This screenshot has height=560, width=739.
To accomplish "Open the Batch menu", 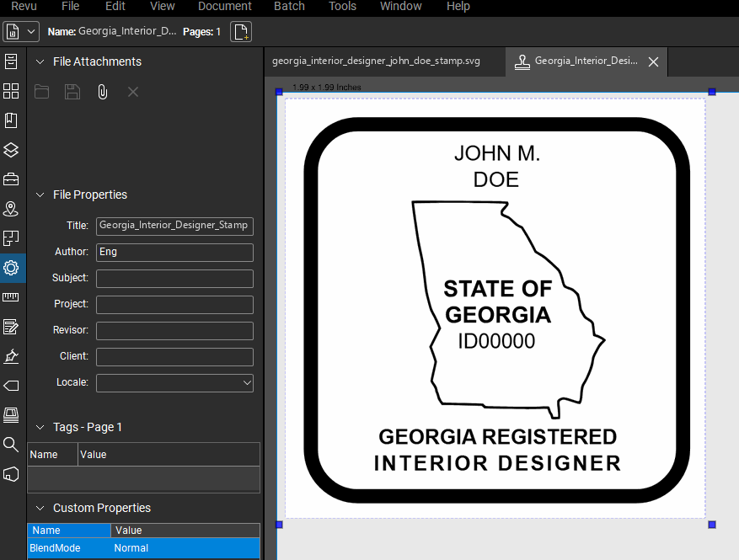I will (x=289, y=6).
